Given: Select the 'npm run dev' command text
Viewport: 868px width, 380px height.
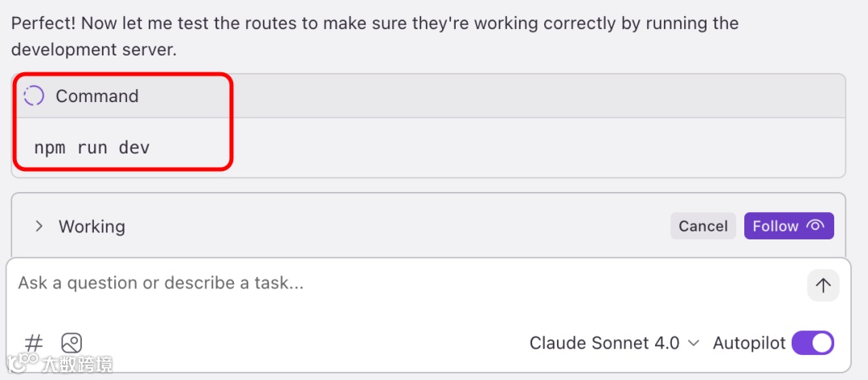Looking at the screenshot, I should [x=92, y=148].
